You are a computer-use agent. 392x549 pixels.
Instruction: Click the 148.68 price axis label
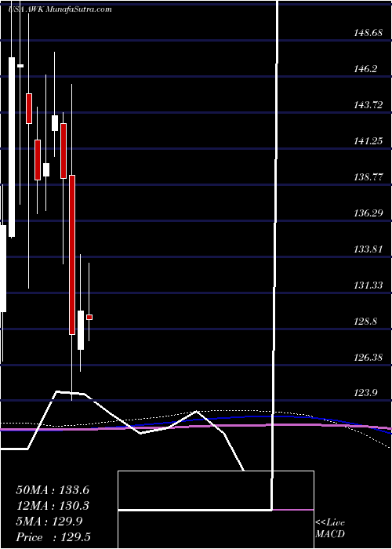click(368, 33)
